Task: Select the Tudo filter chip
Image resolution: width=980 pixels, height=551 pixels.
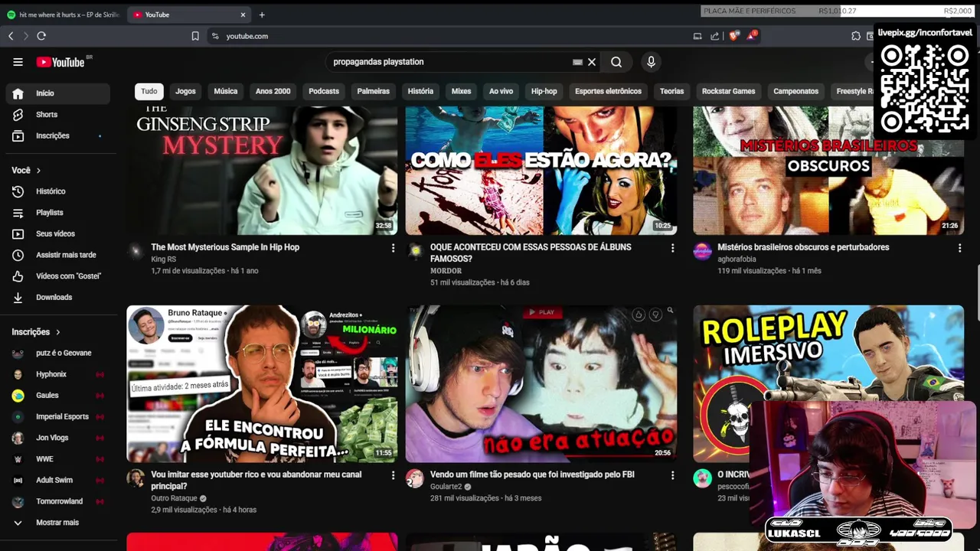Action: [149, 91]
